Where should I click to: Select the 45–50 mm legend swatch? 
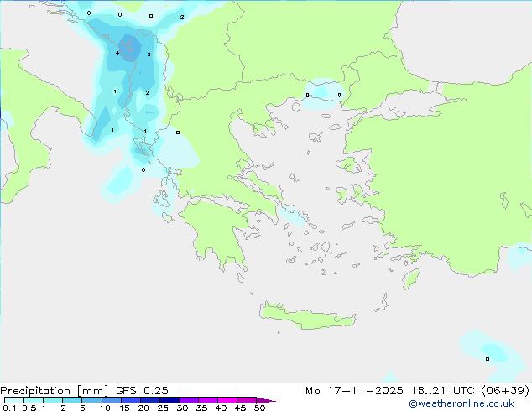(247, 400)
